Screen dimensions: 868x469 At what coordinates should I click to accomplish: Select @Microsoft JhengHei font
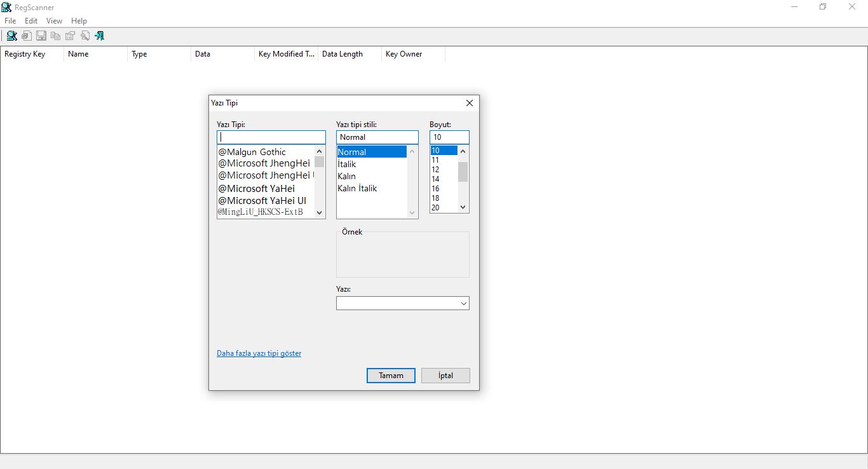coord(266,163)
